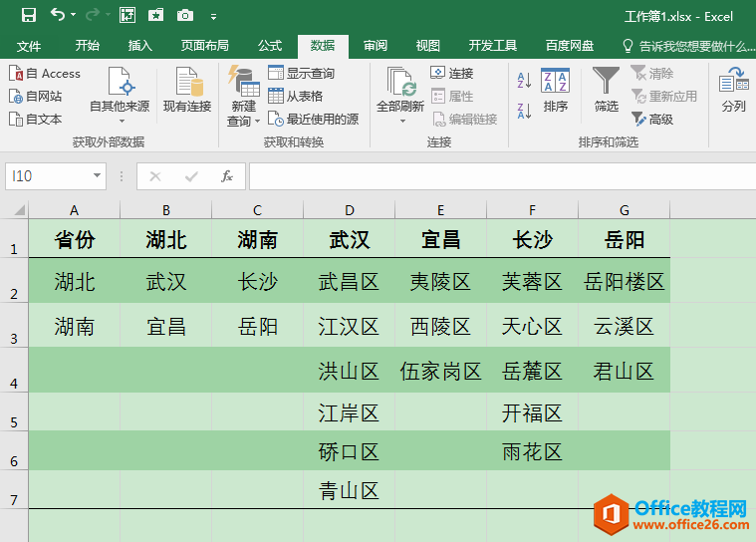Toggle 筛选 filter funnel
Screen dimensions: 756x542
606,91
